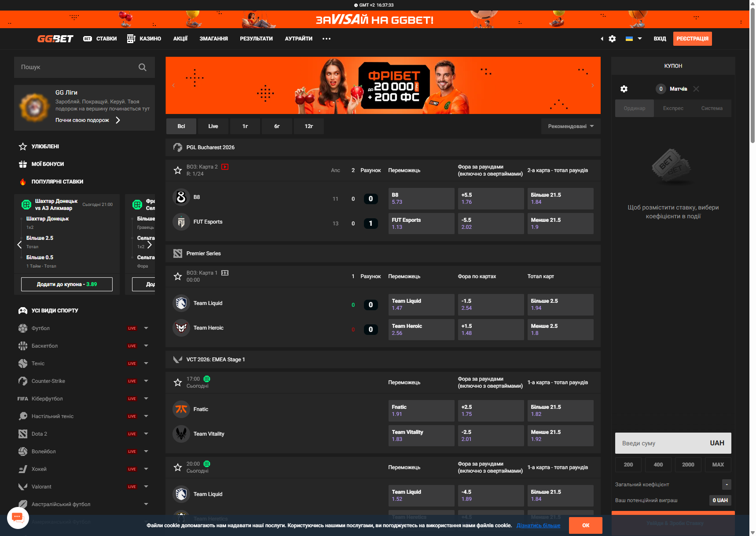Image resolution: width=756 pixels, height=536 pixels.
Task: Click the Fnatic team logo
Action: (x=181, y=409)
